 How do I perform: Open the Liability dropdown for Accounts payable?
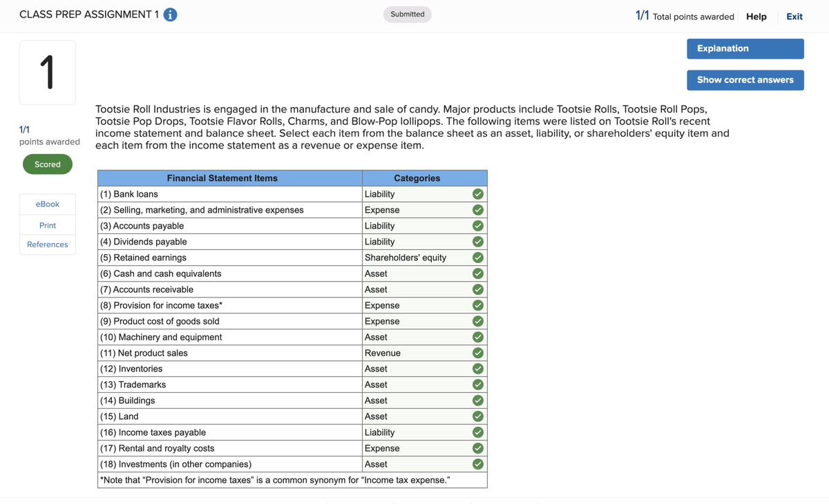click(416, 226)
